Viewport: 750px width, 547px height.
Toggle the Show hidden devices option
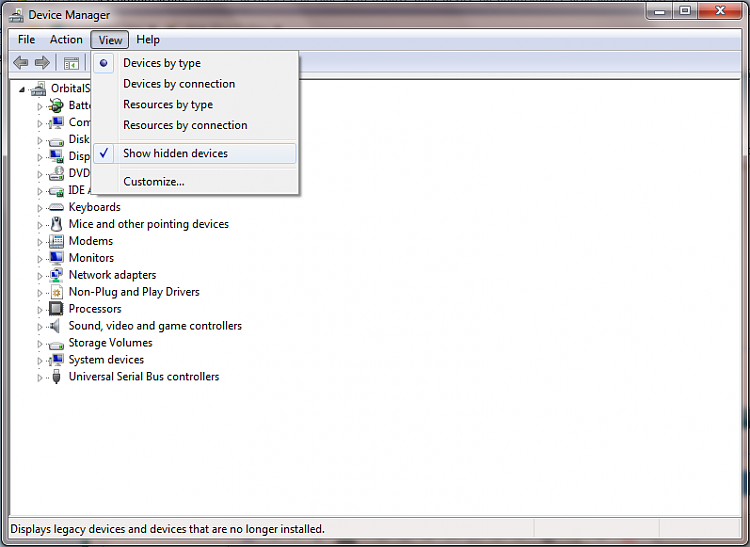click(195, 153)
